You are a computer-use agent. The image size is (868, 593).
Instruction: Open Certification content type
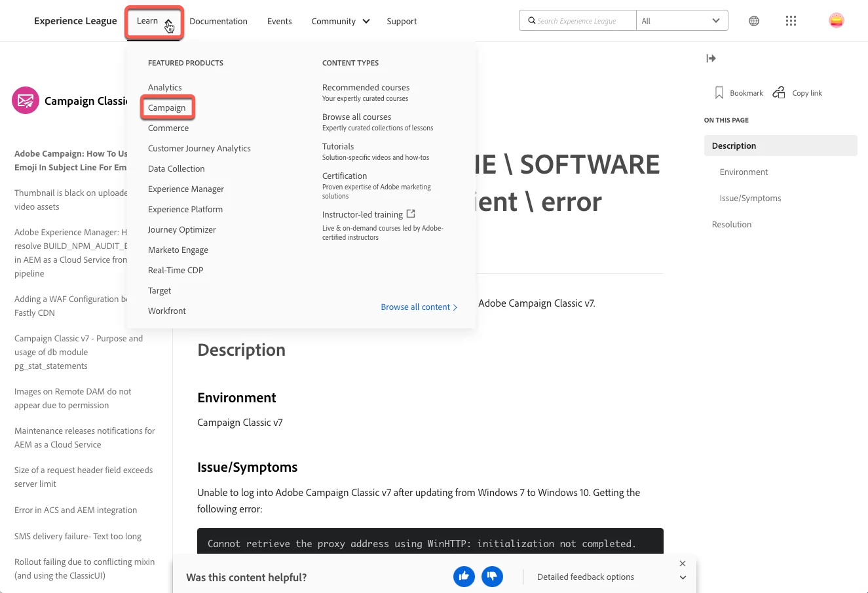pyautogui.click(x=345, y=176)
